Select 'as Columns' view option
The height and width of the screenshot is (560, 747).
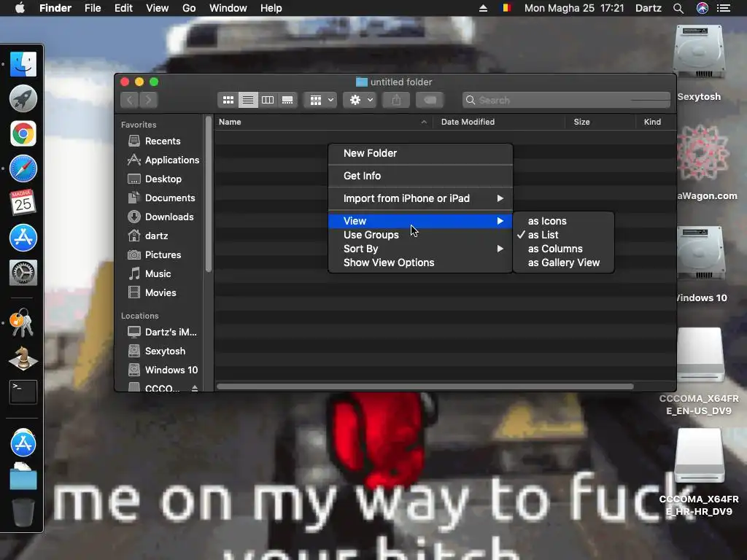point(564,249)
